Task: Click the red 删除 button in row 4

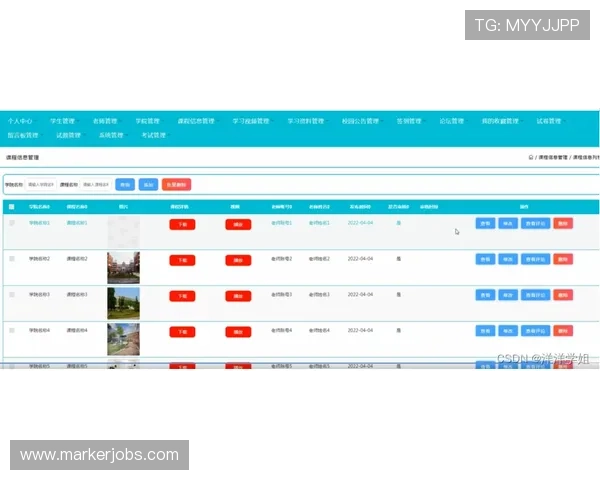Action: click(563, 331)
